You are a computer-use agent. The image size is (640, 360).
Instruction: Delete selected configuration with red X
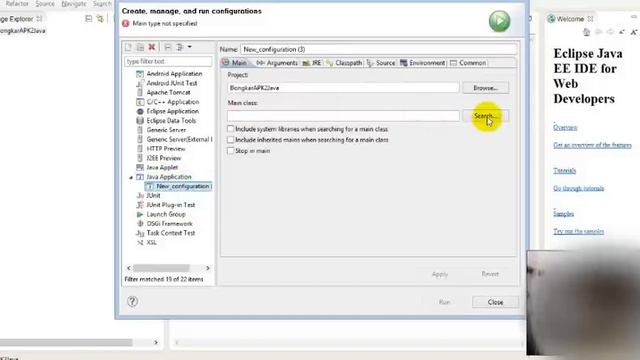point(152,47)
